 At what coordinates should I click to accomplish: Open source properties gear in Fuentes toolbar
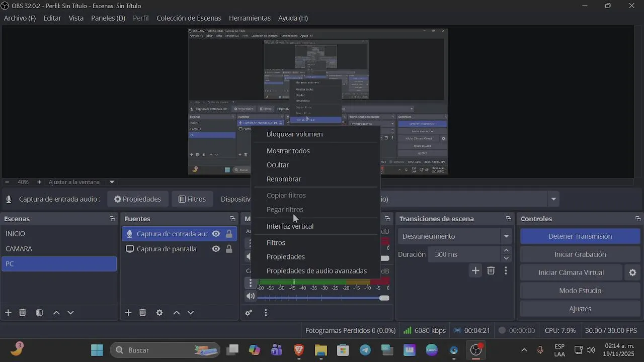[159, 313]
